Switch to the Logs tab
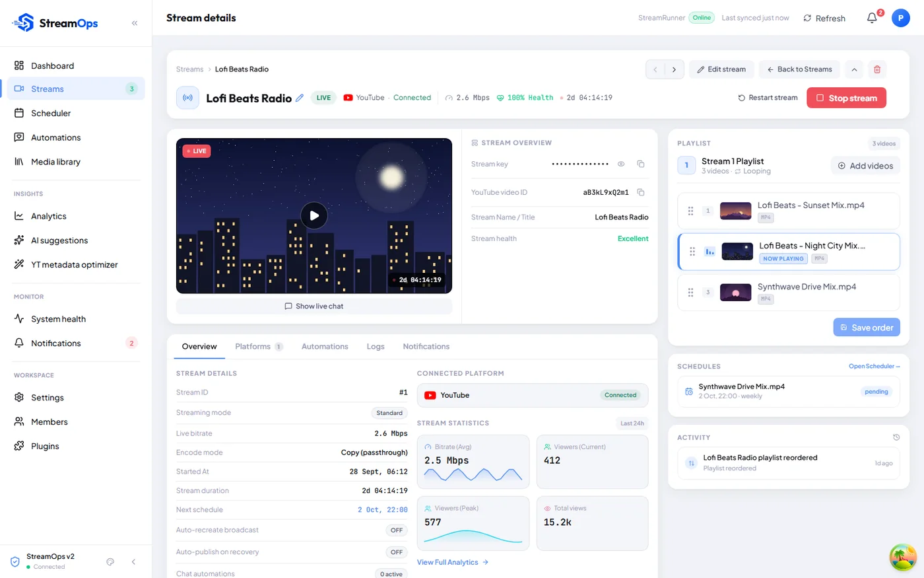 [376, 346]
